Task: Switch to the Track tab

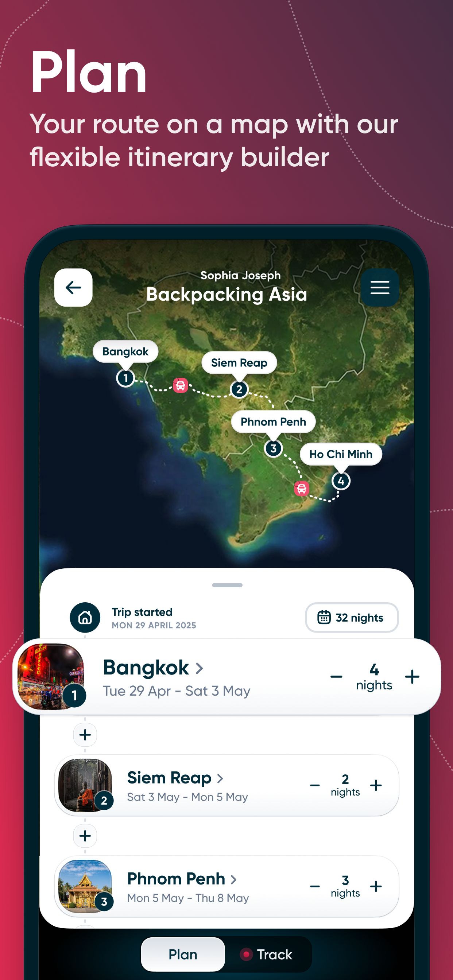Action: click(x=267, y=954)
